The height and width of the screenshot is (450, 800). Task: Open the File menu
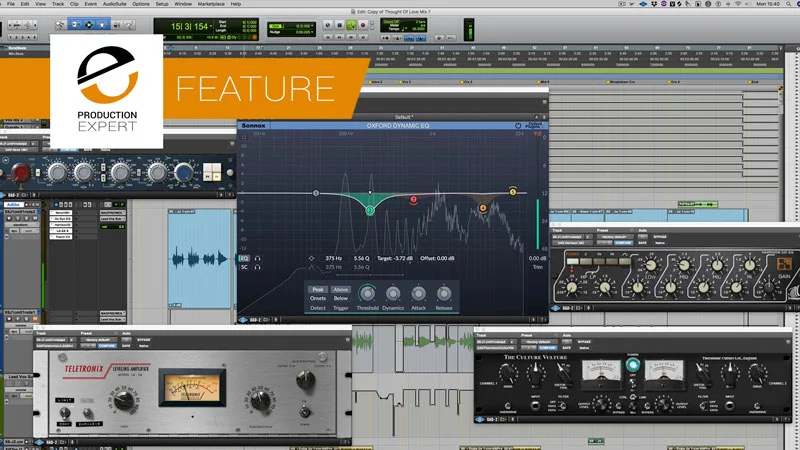click(x=11, y=4)
